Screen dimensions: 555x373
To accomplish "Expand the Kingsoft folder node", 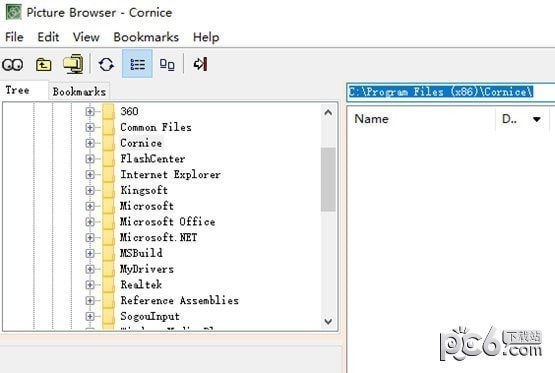I will [x=90, y=190].
